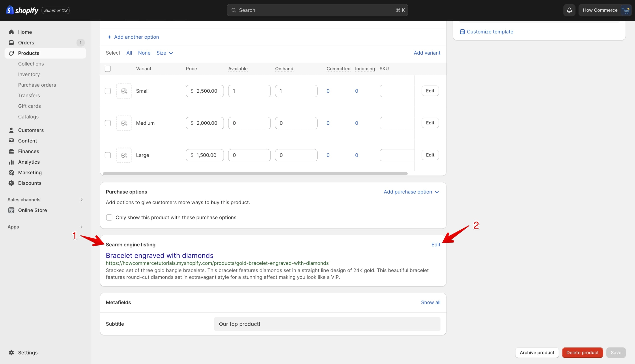Viewport: 635px width, 364px height.
Task: Click the Content icon in sidebar
Action: 11,141
